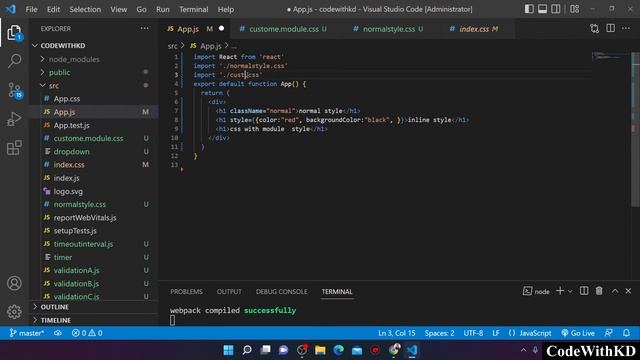Click UTF-8 encoding in status bar

click(x=473, y=333)
